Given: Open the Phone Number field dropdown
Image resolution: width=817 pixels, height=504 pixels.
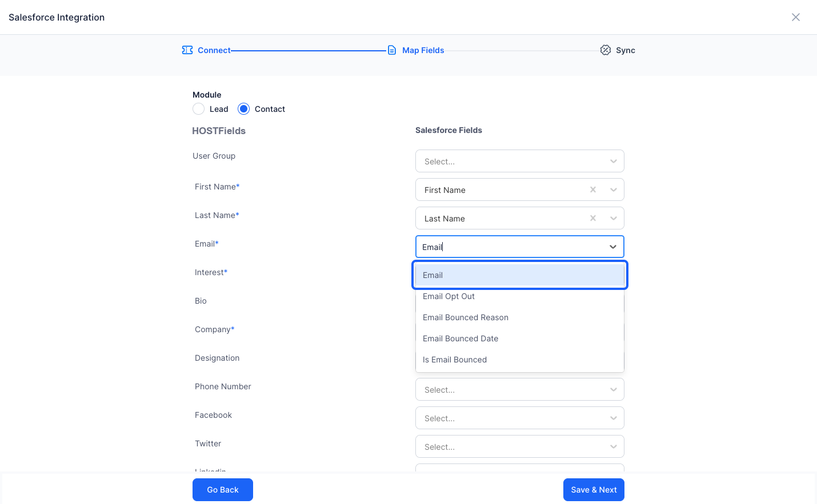Looking at the screenshot, I should click(520, 389).
